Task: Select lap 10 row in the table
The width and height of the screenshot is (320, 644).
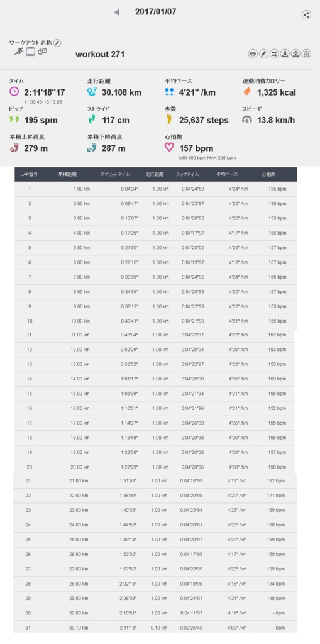Action: click(x=156, y=321)
